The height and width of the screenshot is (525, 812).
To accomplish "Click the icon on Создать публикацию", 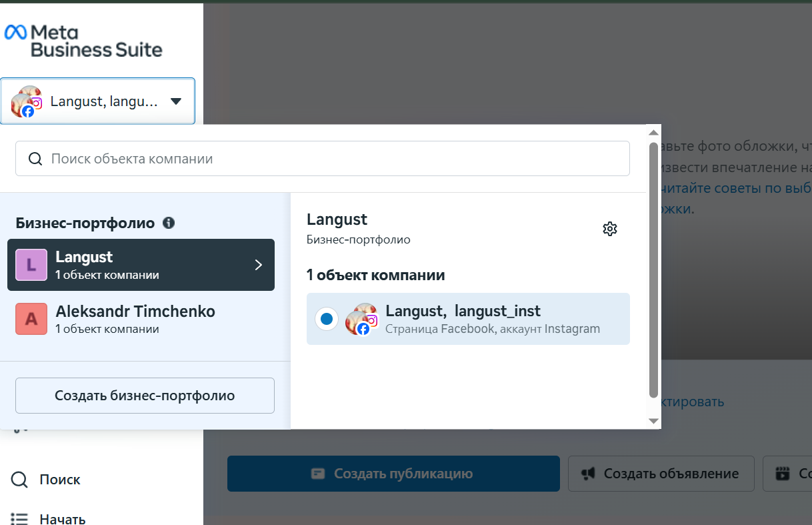I will coord(319,474).
